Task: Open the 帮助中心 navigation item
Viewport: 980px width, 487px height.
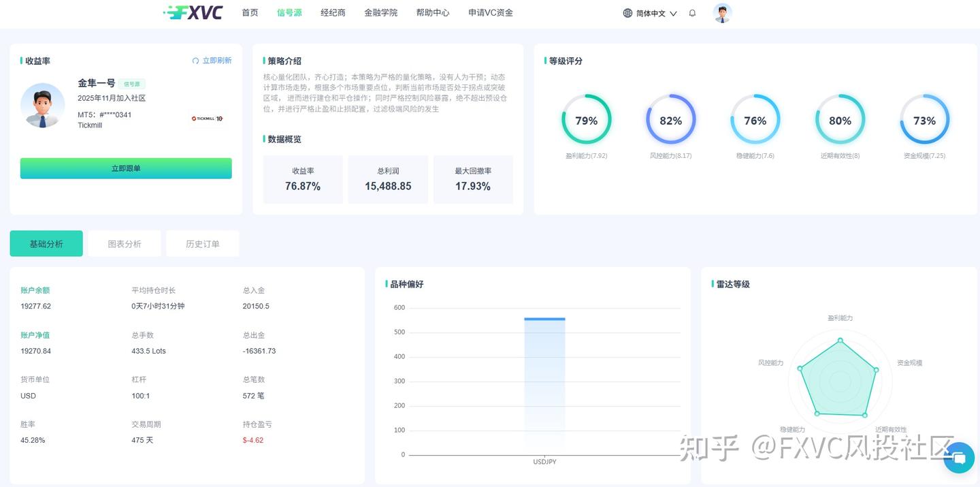Action: 433,12
